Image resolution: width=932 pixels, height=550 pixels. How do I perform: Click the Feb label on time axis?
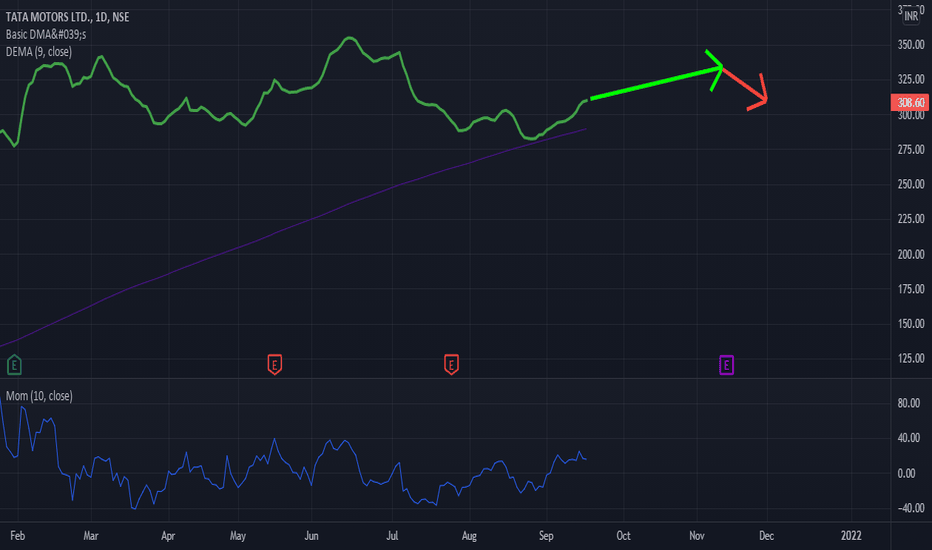pyautogui.click(x=18, y=536)
